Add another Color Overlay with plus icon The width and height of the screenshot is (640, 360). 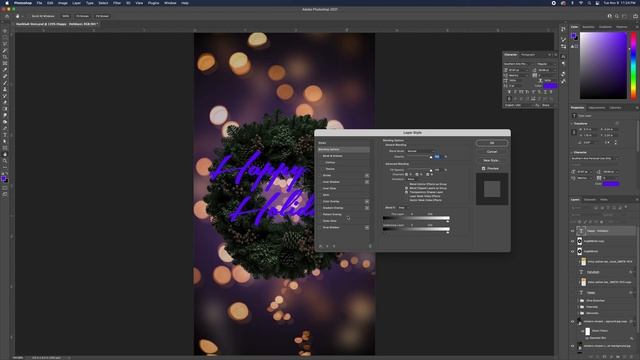[367, 202]
